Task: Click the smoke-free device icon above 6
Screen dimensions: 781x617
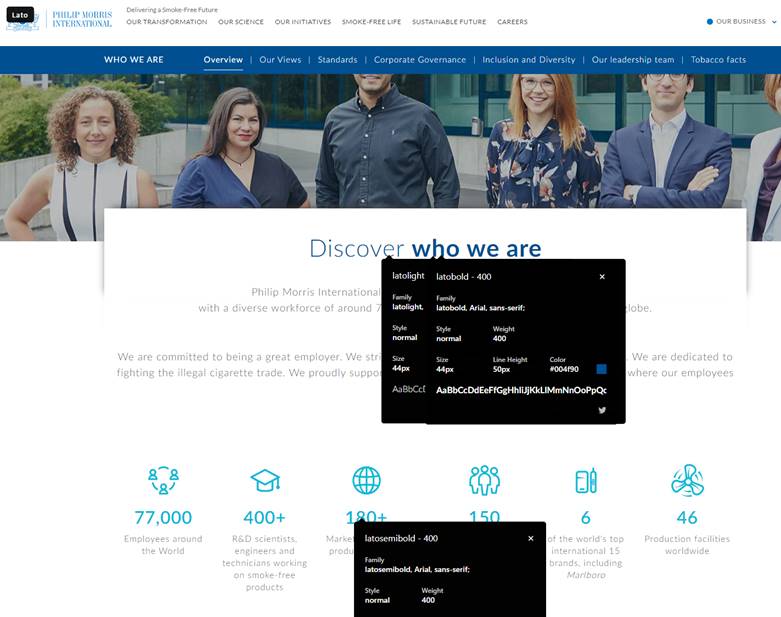Action: (586, 481)
